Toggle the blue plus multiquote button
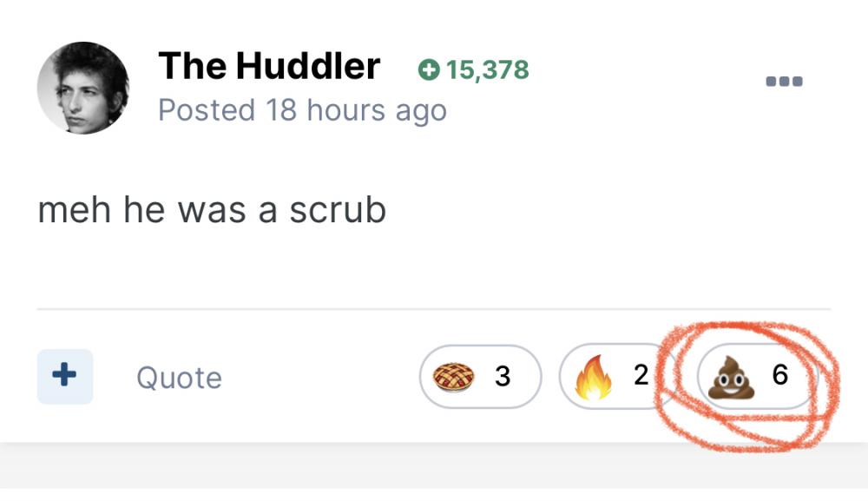 [x=65, y=376]
